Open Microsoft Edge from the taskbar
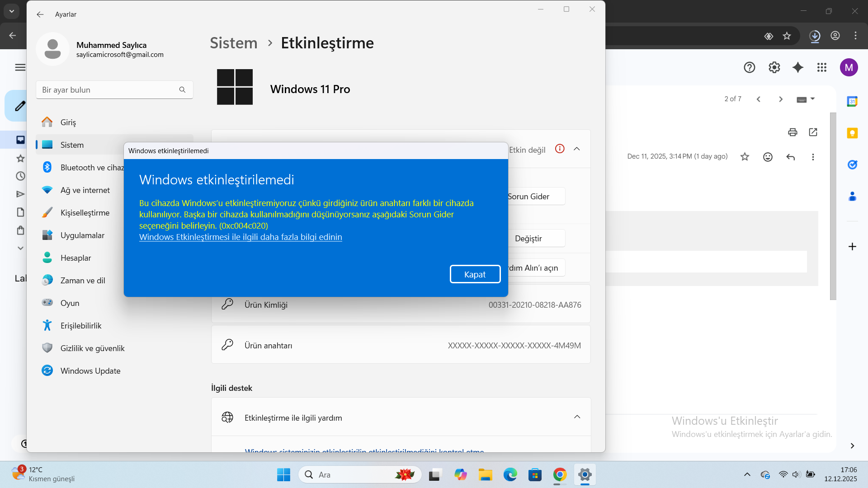868x488 pixels. (510, 475)
